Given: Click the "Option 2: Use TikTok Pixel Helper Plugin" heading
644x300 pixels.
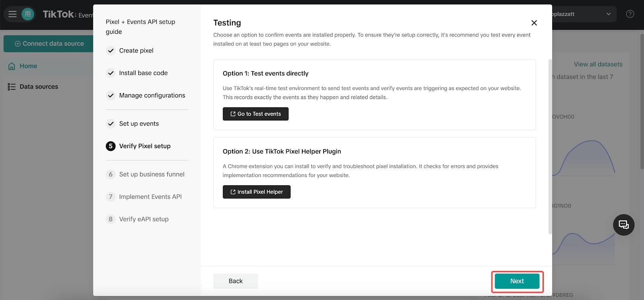Looking at the screenshot, I should (x=282, y=151).
